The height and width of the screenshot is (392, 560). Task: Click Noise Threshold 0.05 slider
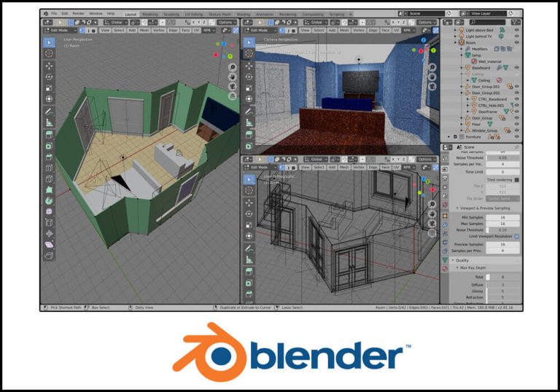pyautogui.click(x=503, y=158)
